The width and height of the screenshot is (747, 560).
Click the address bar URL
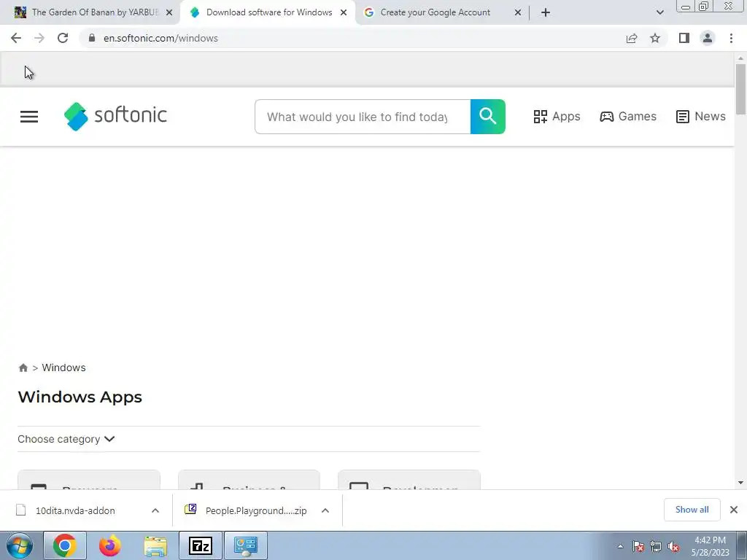[x=160, y=38]
